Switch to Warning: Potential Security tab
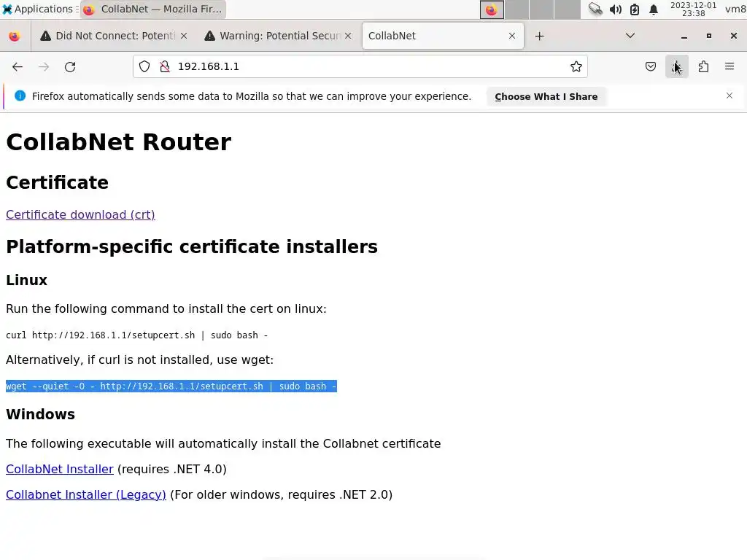Viewport: 747px width, 560px height. tap(280, 36)
